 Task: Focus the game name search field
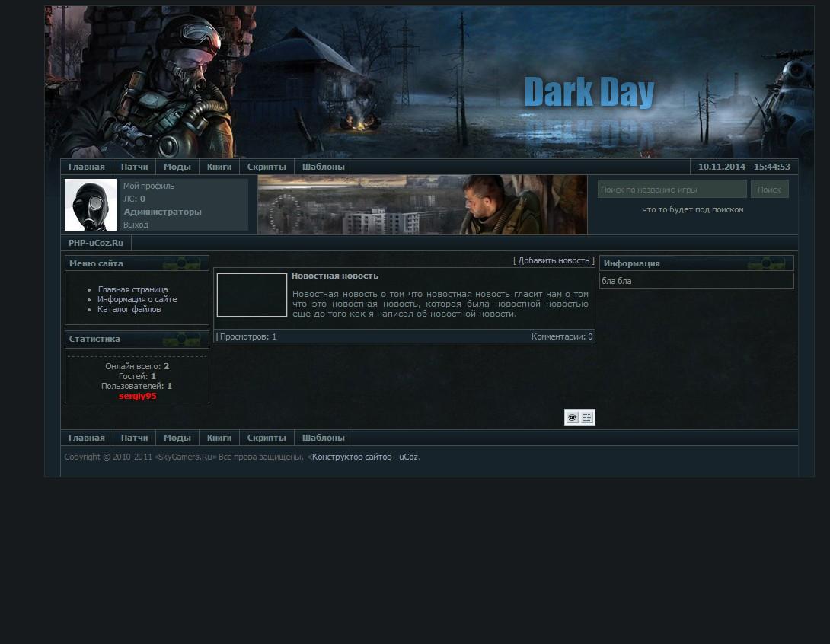tap(672, 190)
